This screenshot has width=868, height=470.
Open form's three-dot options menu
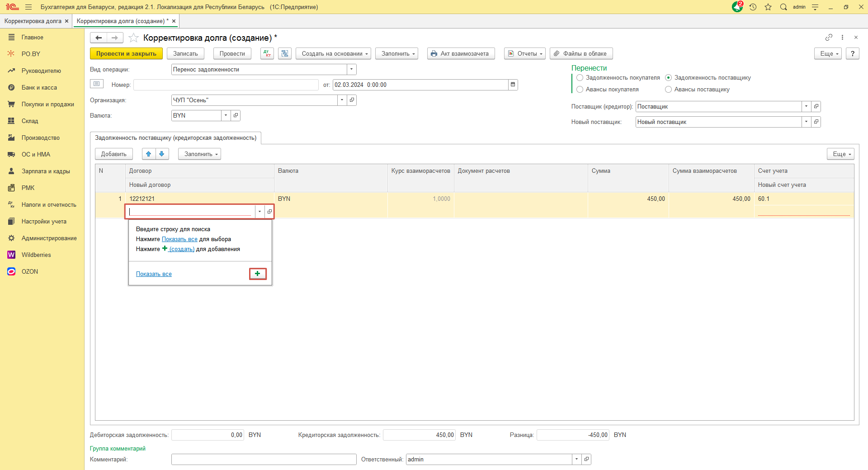[842, 37]
